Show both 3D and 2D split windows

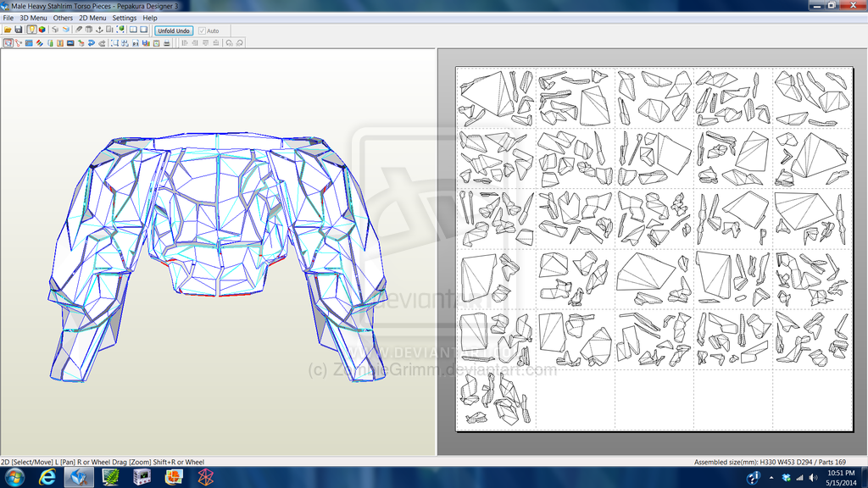tap(133, 30)
